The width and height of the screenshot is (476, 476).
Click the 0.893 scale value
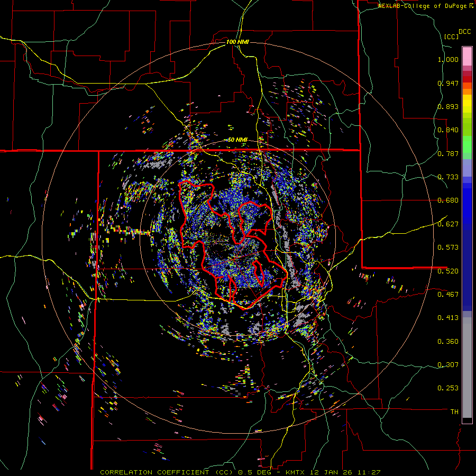click(448, 106)
